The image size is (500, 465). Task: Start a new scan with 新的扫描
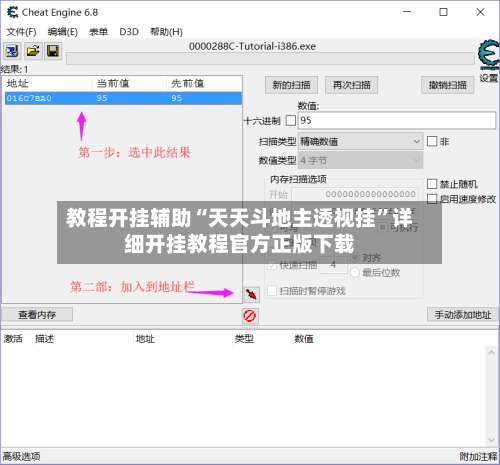291,85
